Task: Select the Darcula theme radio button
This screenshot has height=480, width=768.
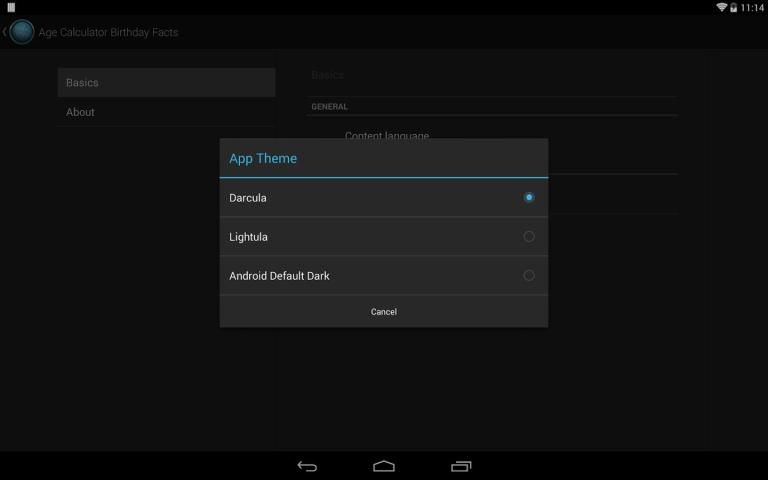Action: click(529, 198)
